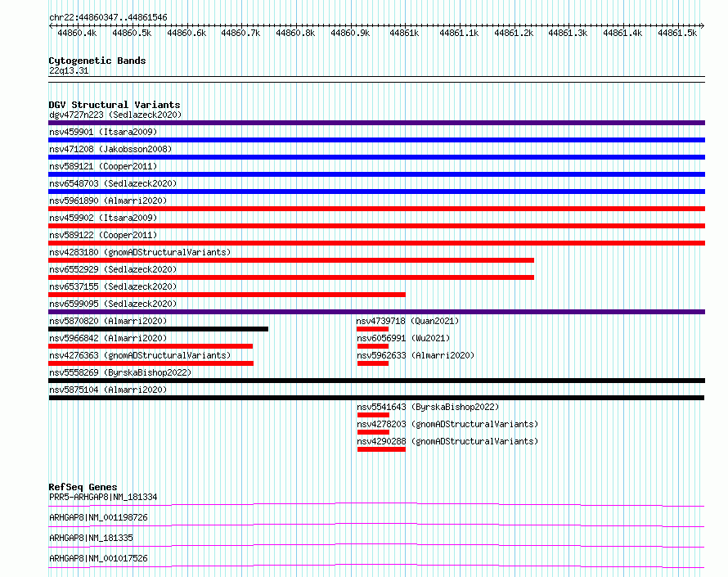Click ruler position 44861.3k

(x=568, y=33)
